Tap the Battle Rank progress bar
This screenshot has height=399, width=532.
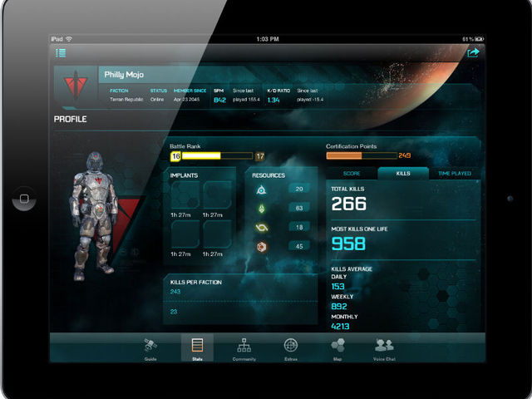point(218,155)
